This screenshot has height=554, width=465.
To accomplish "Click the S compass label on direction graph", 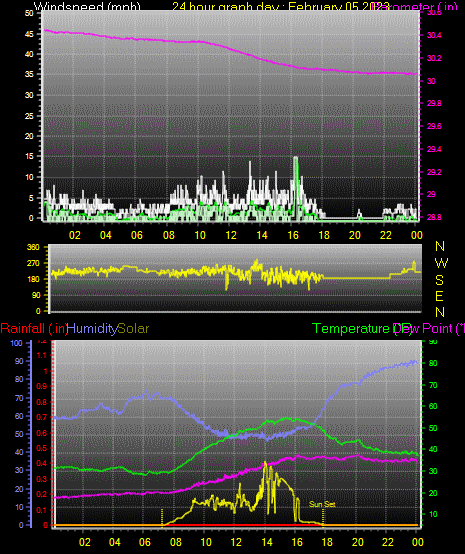I will pyautogui.click(x=440, y=280).
